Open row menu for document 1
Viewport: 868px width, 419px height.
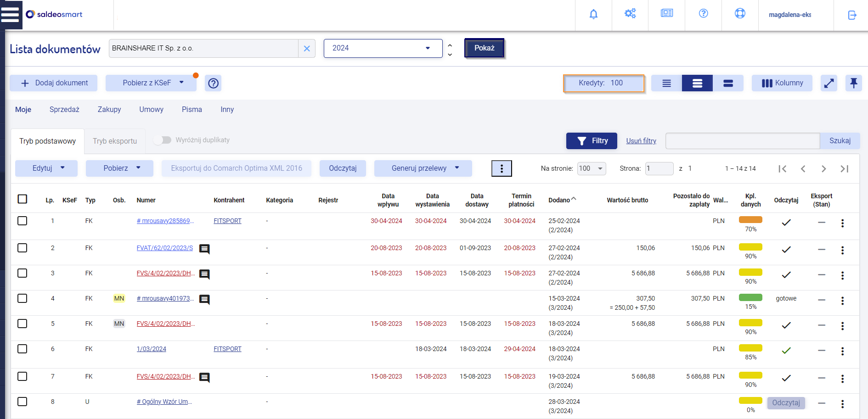[842, 223]
